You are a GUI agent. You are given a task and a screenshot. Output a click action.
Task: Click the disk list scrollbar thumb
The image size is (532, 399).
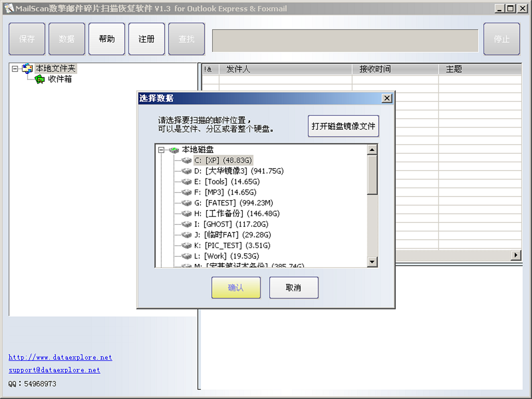click(372, 175)
